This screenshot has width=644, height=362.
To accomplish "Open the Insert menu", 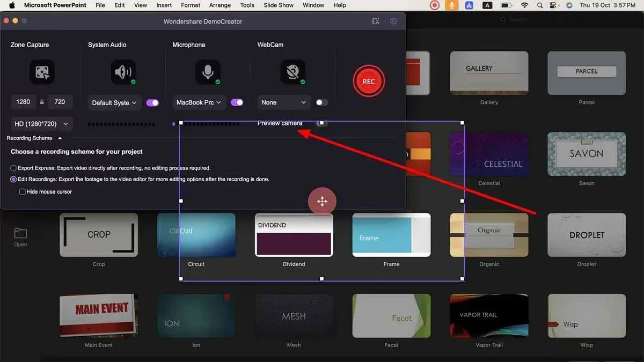I will click(x=164, y=5).
